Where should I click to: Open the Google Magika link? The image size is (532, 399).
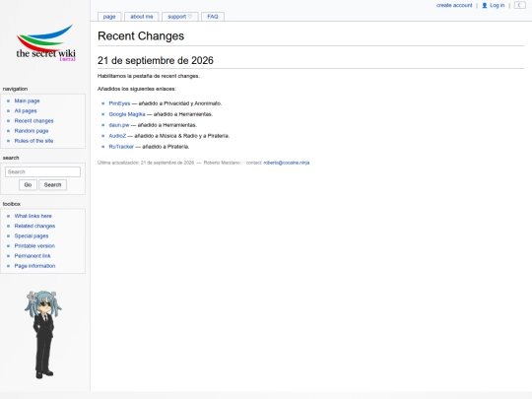pyautogui.click(x=127, y=114)
